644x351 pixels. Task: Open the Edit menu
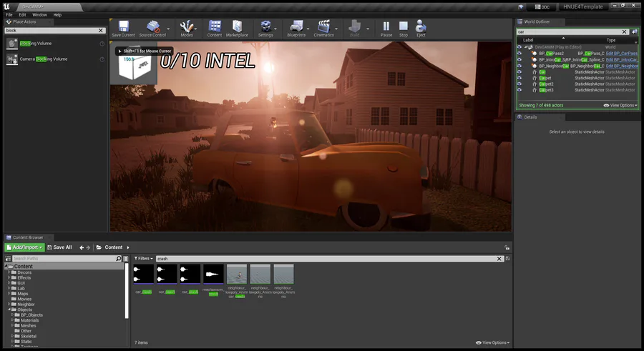click(x=22, y=15)
